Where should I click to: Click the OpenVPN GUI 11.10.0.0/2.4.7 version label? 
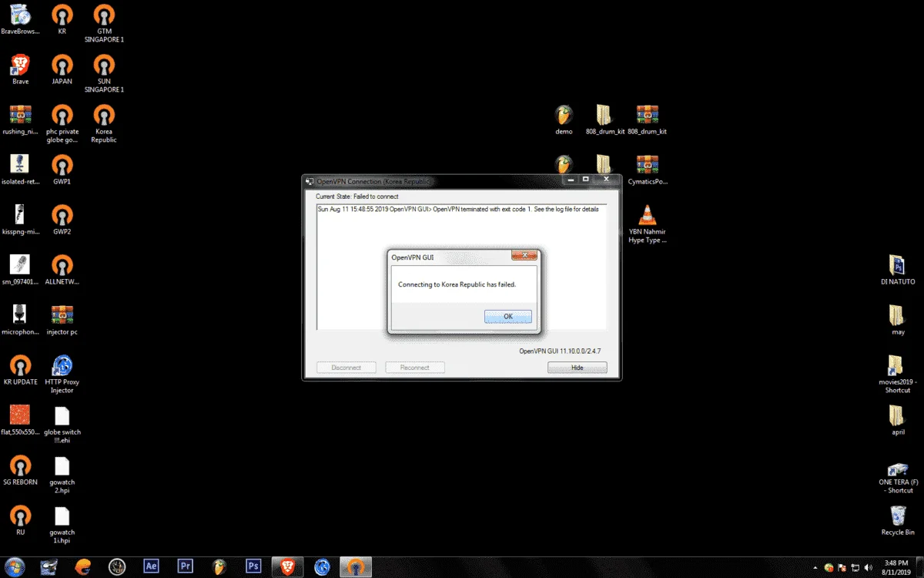coord(560,351)
